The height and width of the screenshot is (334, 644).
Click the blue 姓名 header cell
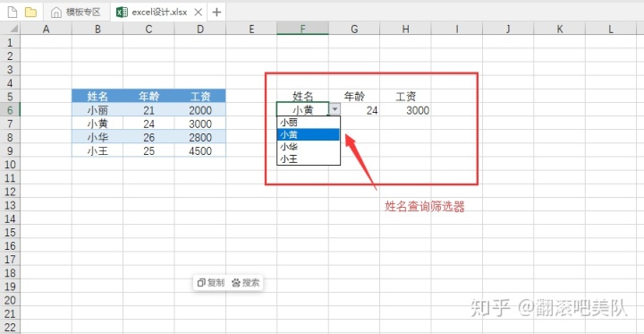click(97, 96)
